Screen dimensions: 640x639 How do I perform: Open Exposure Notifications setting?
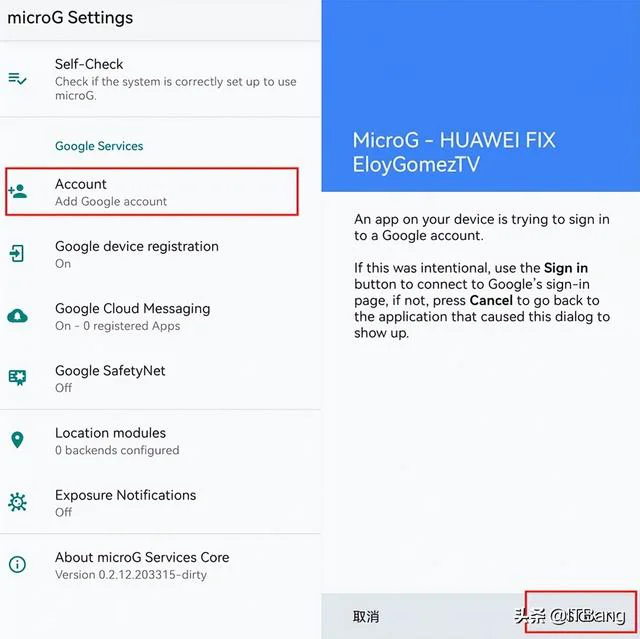pos(160,503)
